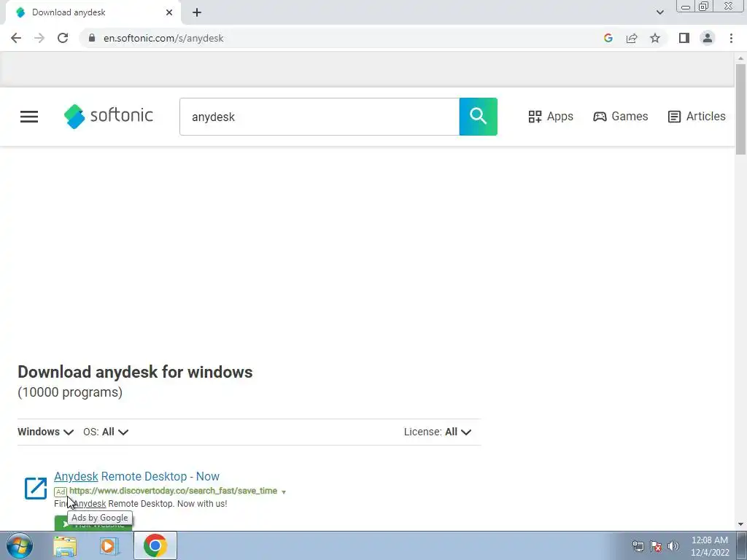Go back to the previous page
747x560 pixels.
click(x=16, y=38)
